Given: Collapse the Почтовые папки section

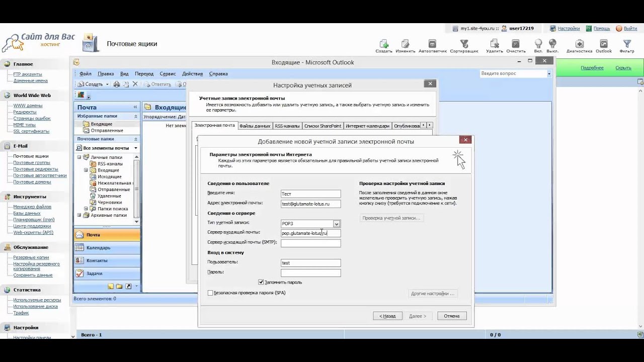Looking at the screenshot, I should click(136, 139).
